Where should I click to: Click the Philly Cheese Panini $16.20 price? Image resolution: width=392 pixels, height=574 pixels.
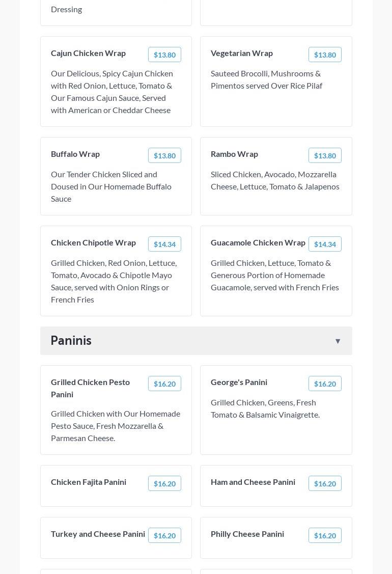[325, 536]
